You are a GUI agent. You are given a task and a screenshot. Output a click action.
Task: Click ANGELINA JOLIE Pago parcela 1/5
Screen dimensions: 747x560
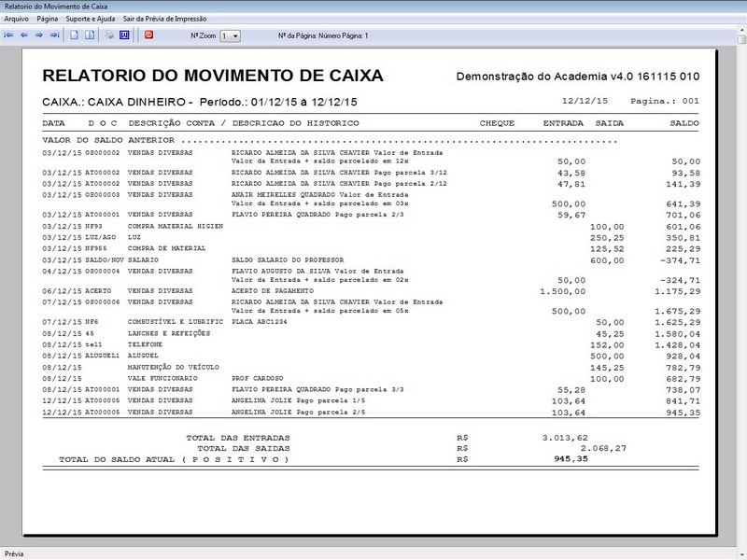[x=298, y=401]
